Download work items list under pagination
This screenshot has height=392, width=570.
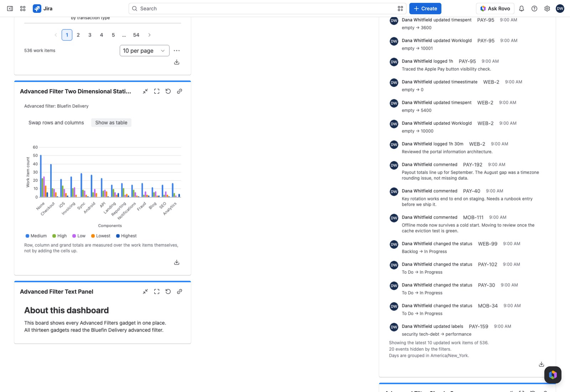[x=177, y=62]
